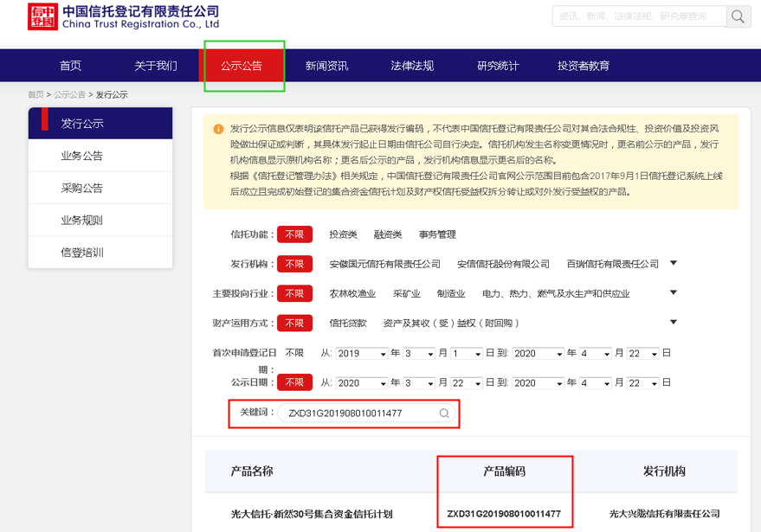This screenshot has width=761, height=532.
Task: Click 光大兴陇信托有限责任公司 issuer cell
Action: 664,514
